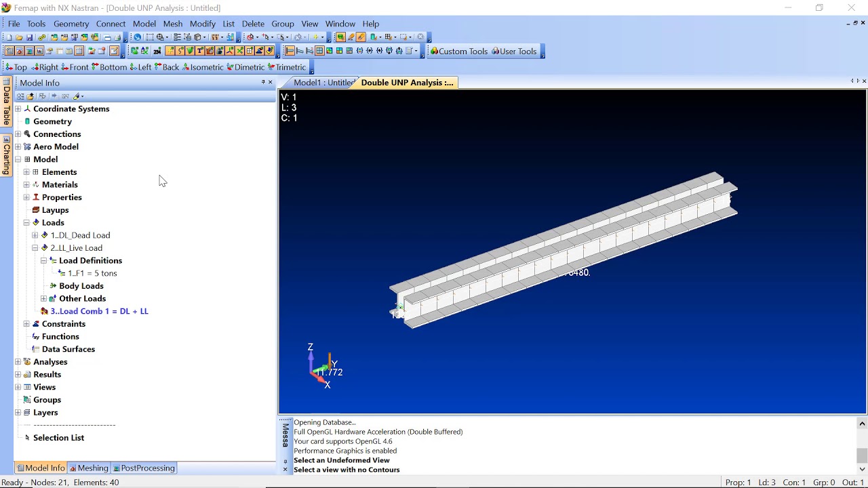Open the Mesh menu
Image resolution: width=868 pixels, height=488 pixels.
coord(173,24)
